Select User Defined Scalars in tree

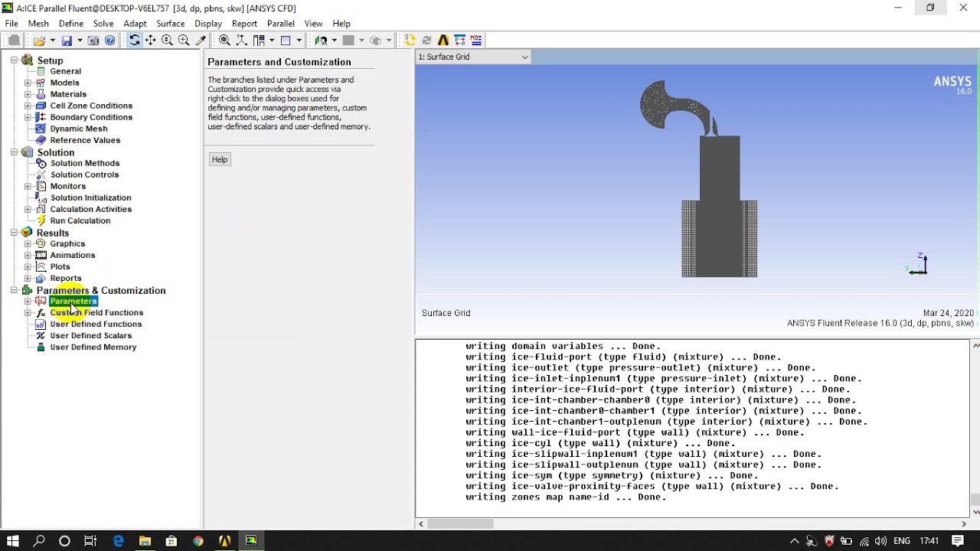(90, 335)
